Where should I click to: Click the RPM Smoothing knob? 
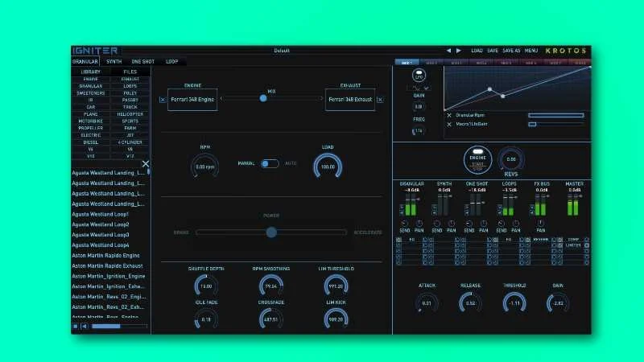(271, 286)
